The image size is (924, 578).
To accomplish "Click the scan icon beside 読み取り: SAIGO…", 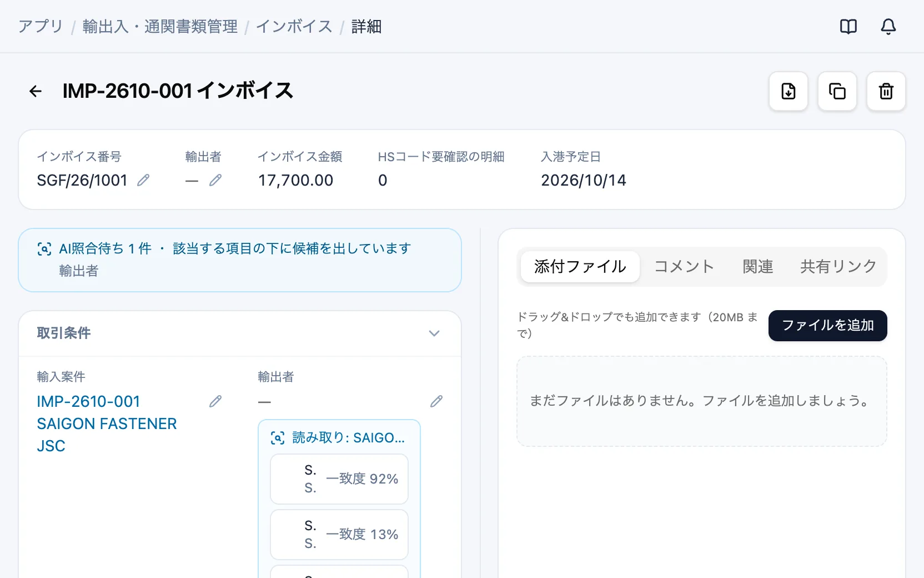I will (278, 438).
